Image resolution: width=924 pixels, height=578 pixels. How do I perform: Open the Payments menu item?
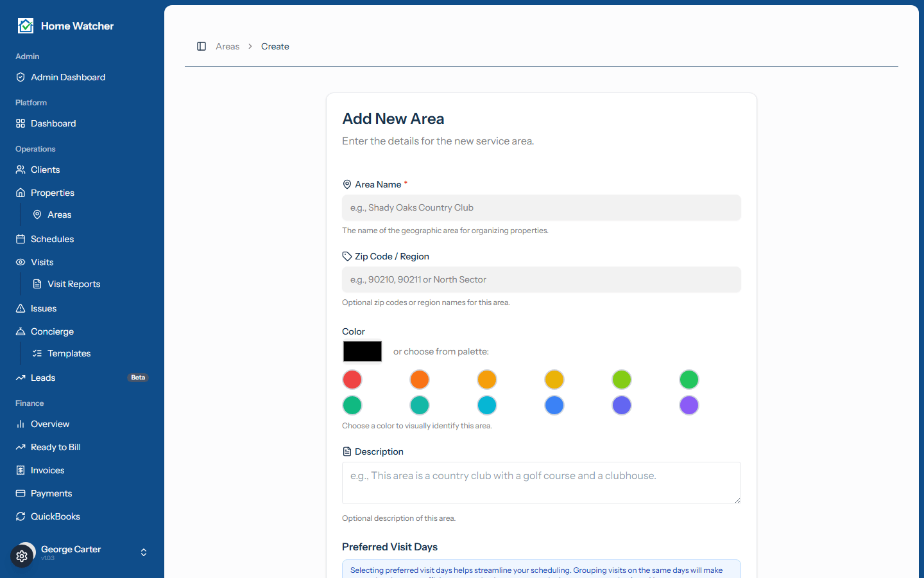82,493
